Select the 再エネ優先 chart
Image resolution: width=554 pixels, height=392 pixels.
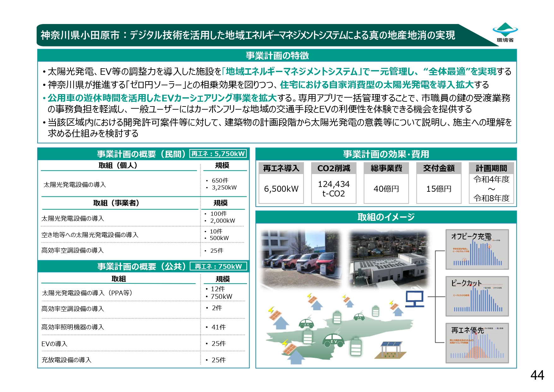pos(477,343)
